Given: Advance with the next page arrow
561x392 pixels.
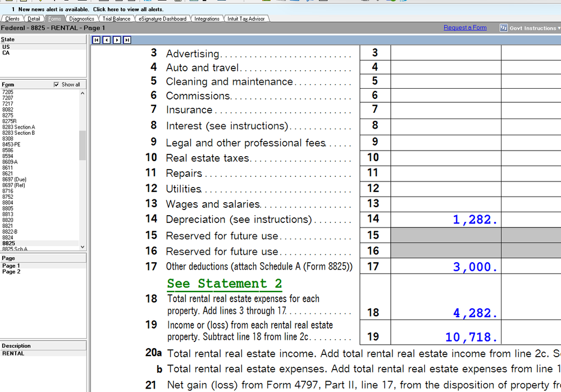Looking at the screenshot, I should (116, 40).
